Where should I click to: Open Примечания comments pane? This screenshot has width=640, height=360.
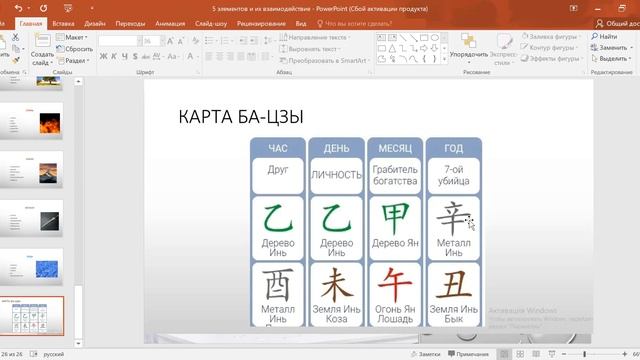pos(468,354)
